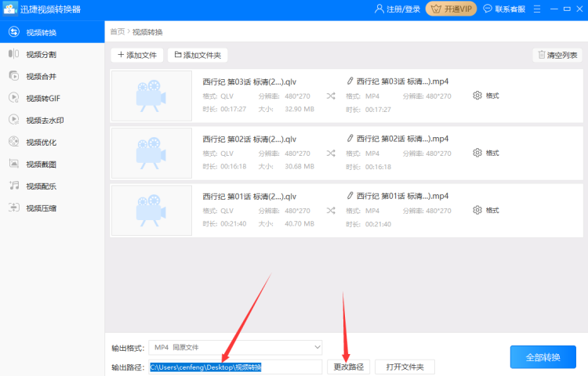Click the format gear icon for 第01话
Image resolution: width=588 pixels, height=376 pixels.
[x=477, y=210]
